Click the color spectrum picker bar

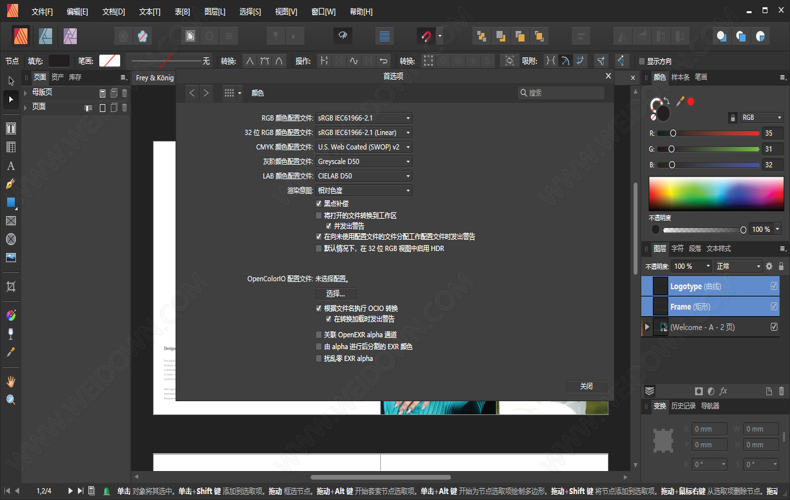716,193
